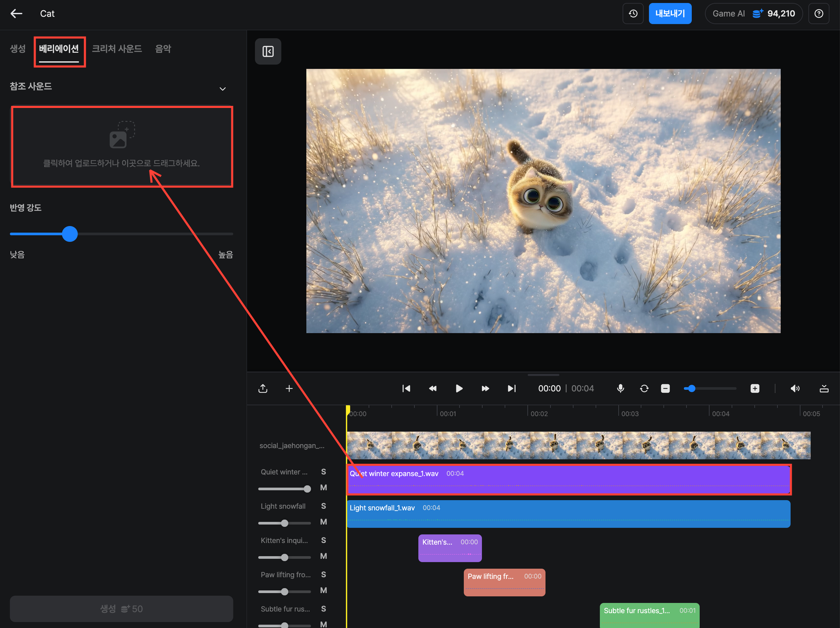
Task: Mute the Light snowfall track
Action: pyautogui.click(x=323, y=522)
